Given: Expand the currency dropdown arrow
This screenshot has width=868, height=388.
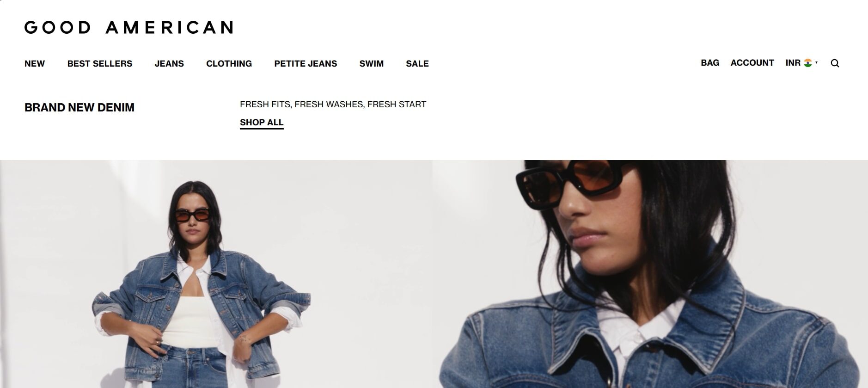Looking at the screenshot, I should pos(817,62).
